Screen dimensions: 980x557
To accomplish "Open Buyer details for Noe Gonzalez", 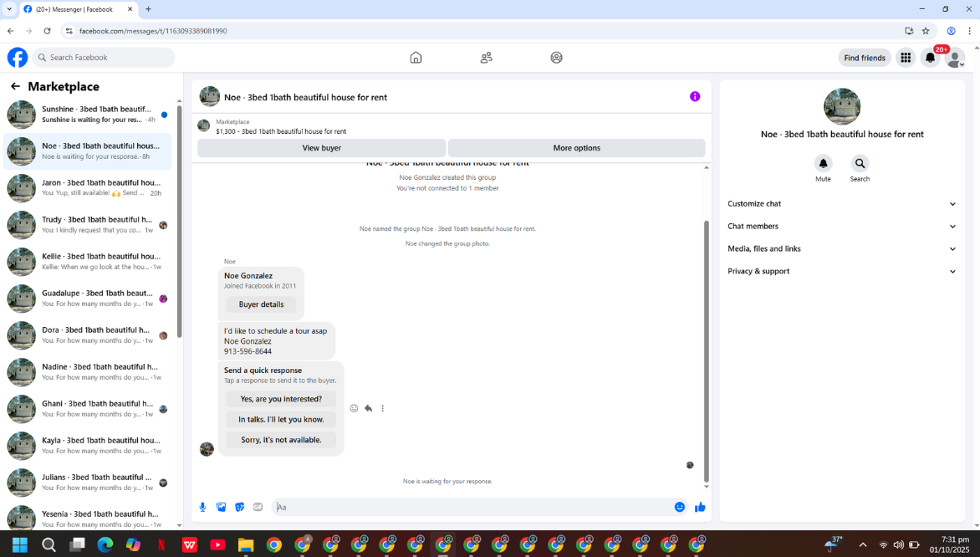I will pyautogui.click(x=261, y=304).
